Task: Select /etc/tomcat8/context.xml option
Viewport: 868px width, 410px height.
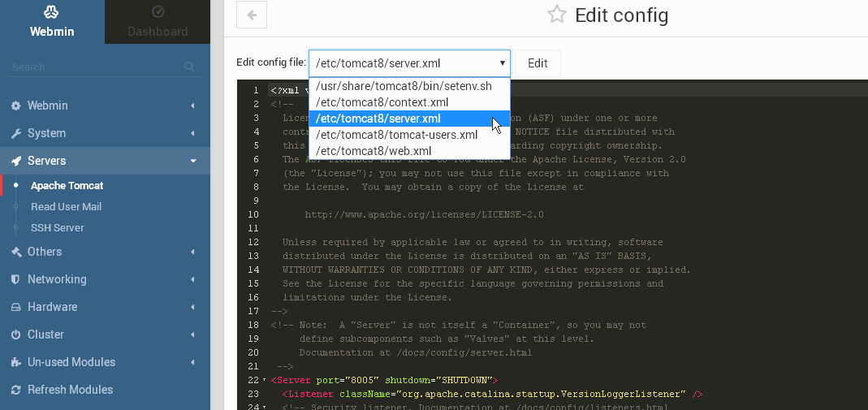Action: pyautogui.click(x=410, y=102)
